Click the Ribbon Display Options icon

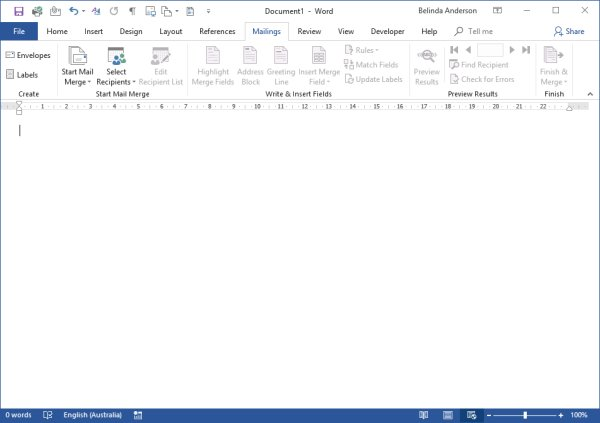(x=497, y=11)
